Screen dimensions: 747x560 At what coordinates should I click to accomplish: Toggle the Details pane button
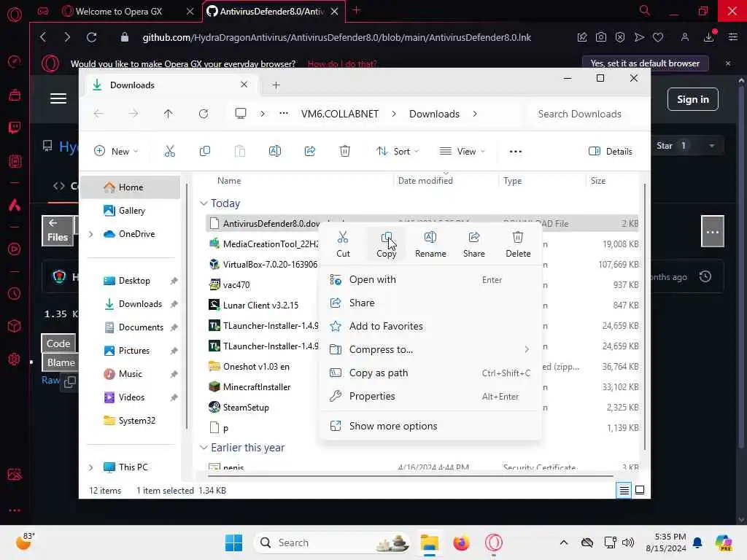[611, 152]
